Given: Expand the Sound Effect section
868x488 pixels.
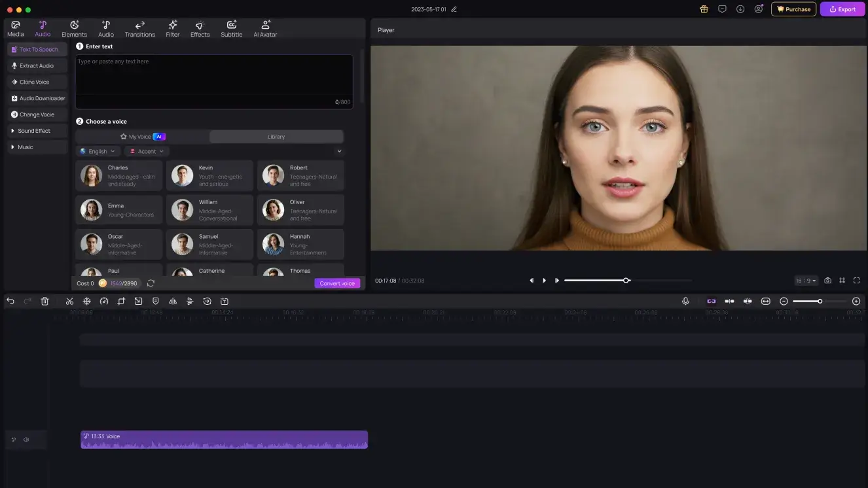Looking at the screenshot, I should [x=34, y=131].
